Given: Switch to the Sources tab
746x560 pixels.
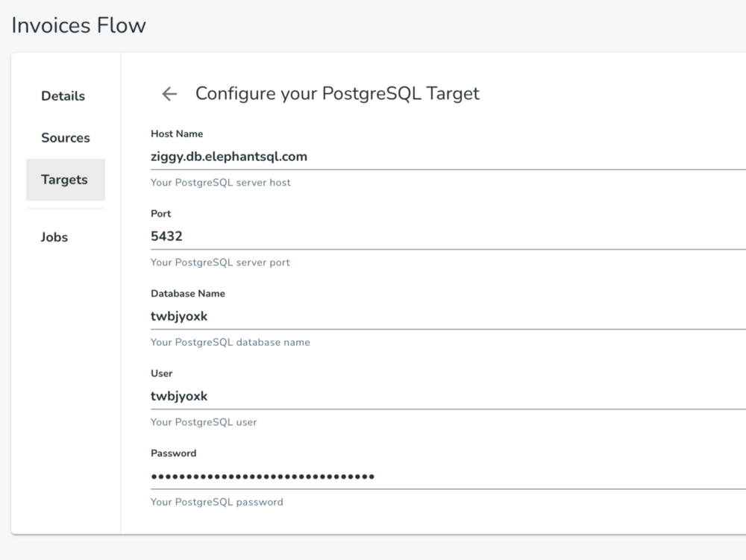Looking at the screenshot, I should (x=66, y=138).
